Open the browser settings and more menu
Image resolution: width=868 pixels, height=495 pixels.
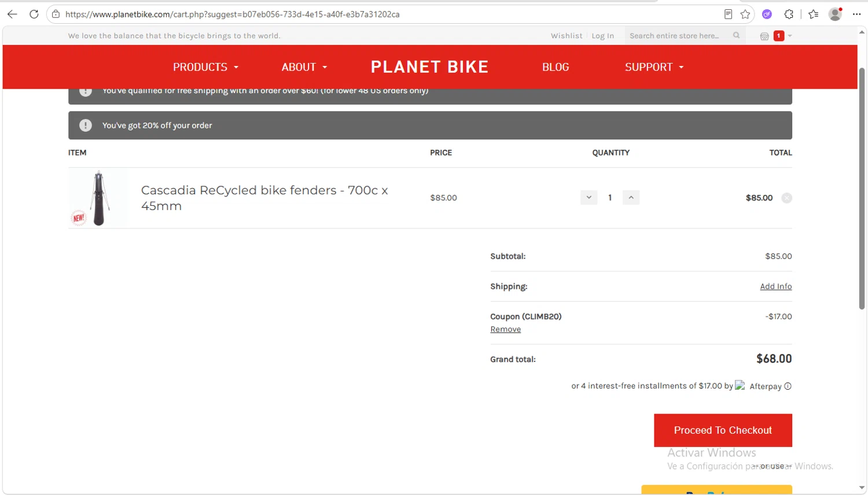tap(857, 14)
